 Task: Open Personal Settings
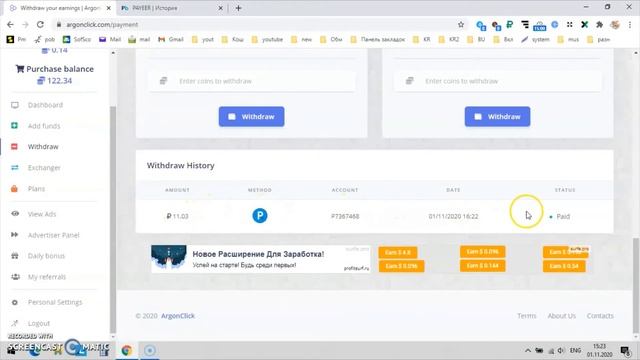[x=55, y=302]
